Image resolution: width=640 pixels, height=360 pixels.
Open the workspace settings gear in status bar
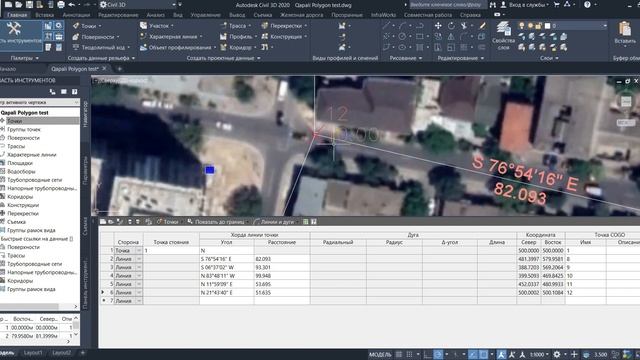pyautogui.click(x=557, y=354)
